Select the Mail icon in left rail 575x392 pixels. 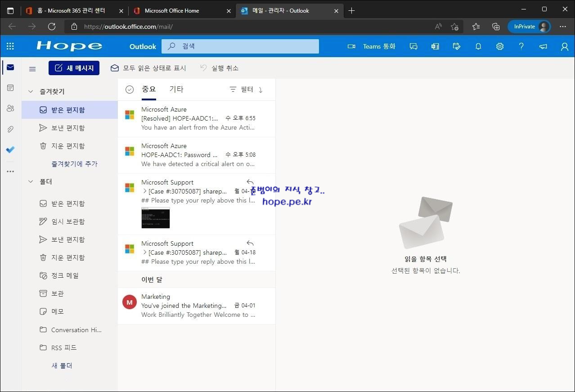pos(10,68)
